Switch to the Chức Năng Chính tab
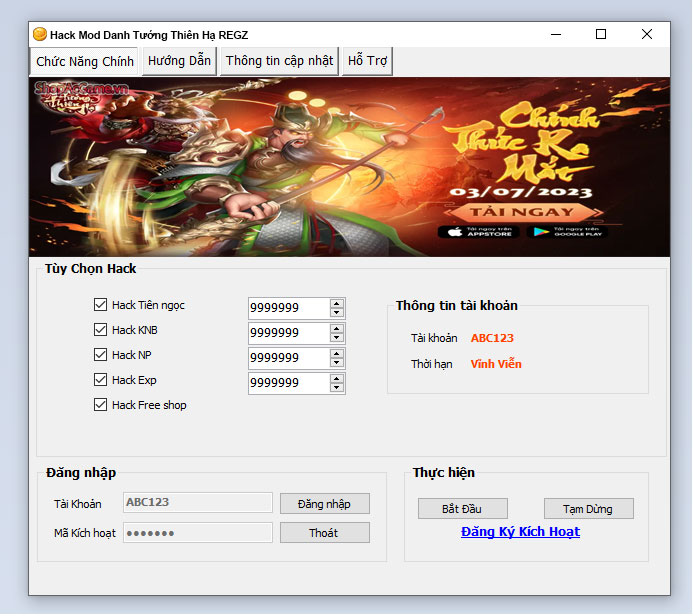 [85, 61]
